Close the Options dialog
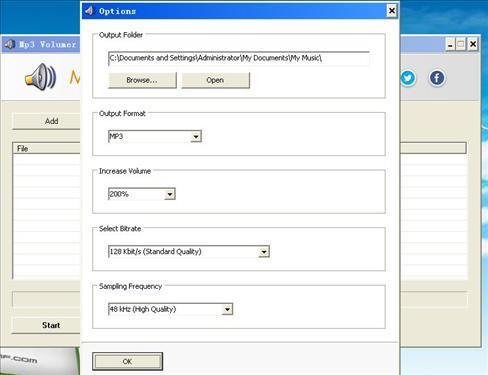The height and width of the screenshot is (375, 488). coord(392,11)
